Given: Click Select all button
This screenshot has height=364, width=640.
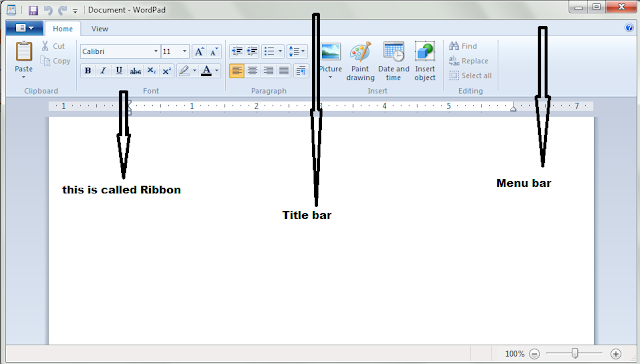Looking at the screenshot, I should click(x=470, y=75).
